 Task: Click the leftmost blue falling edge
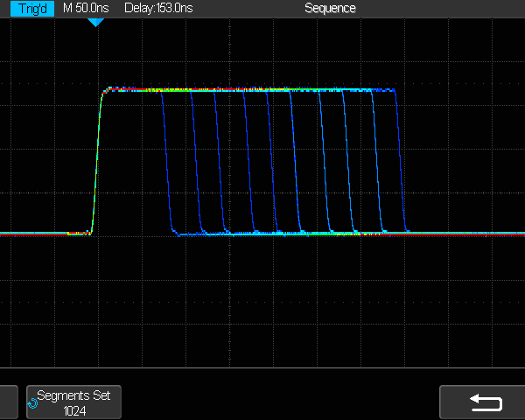point(166,162)
